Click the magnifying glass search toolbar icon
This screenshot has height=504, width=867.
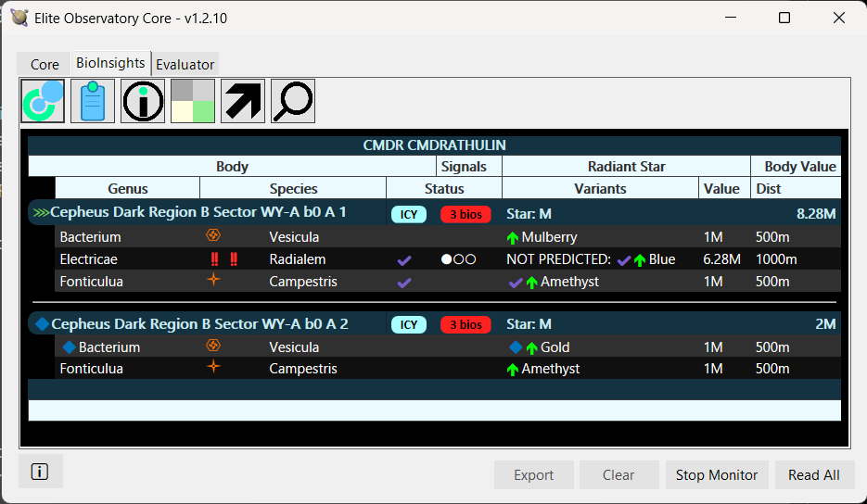293,101
